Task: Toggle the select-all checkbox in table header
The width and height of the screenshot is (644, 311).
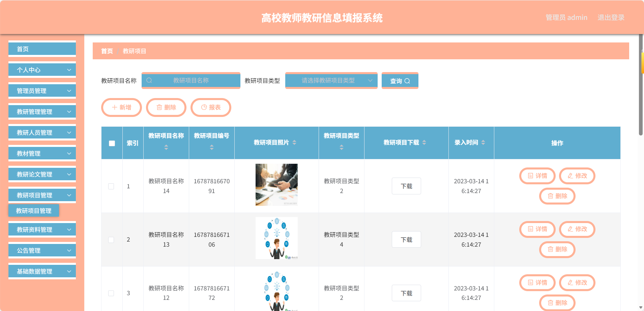Action: pyautogui.click(x=112, y=143)
